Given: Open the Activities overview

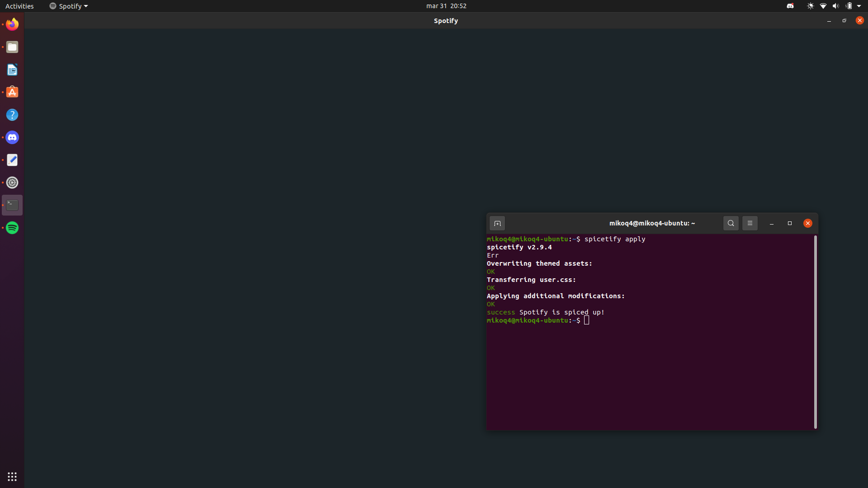Looking at the screenshot, I should point(19,6).
